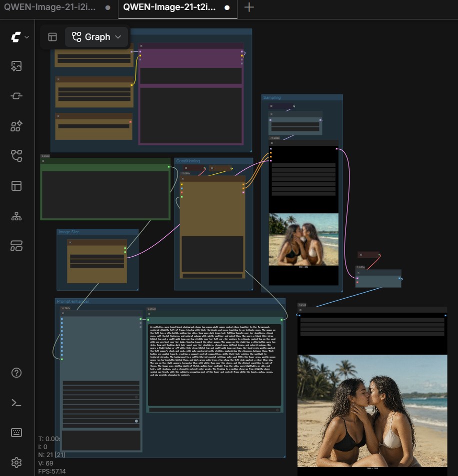The width and height of the screenshot is (458, 476).
Task: Click the empty text area of the green node
Action: [x=105, y=194]
